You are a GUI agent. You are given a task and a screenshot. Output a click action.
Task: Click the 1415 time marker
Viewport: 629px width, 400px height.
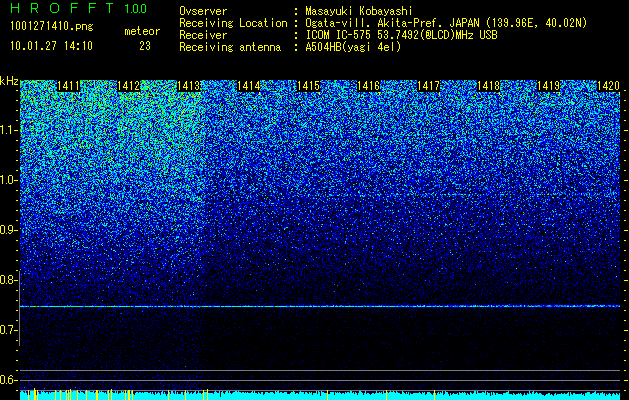click(x=308, y=86)
